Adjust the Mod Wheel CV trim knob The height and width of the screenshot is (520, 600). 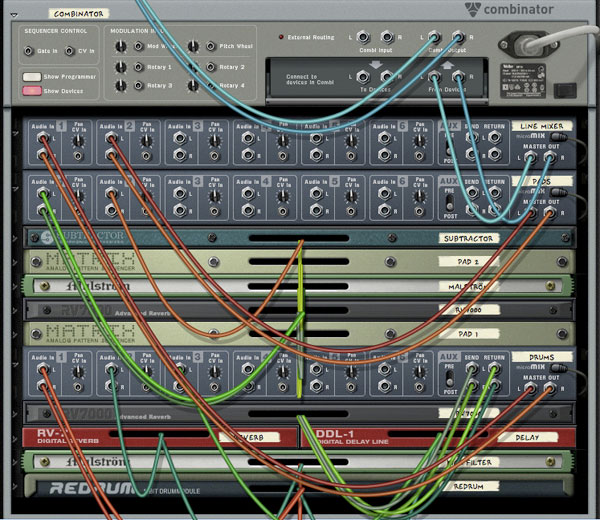[121, 47]
